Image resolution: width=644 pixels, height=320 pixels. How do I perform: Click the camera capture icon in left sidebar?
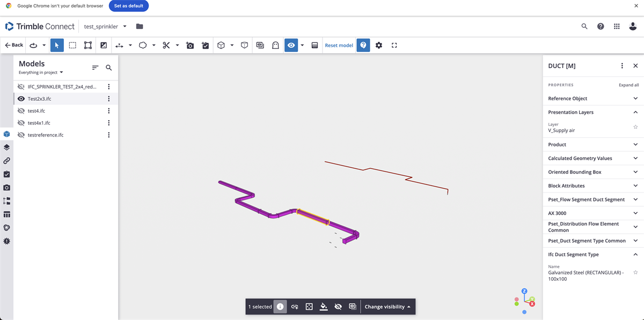[x=6, y=187]
